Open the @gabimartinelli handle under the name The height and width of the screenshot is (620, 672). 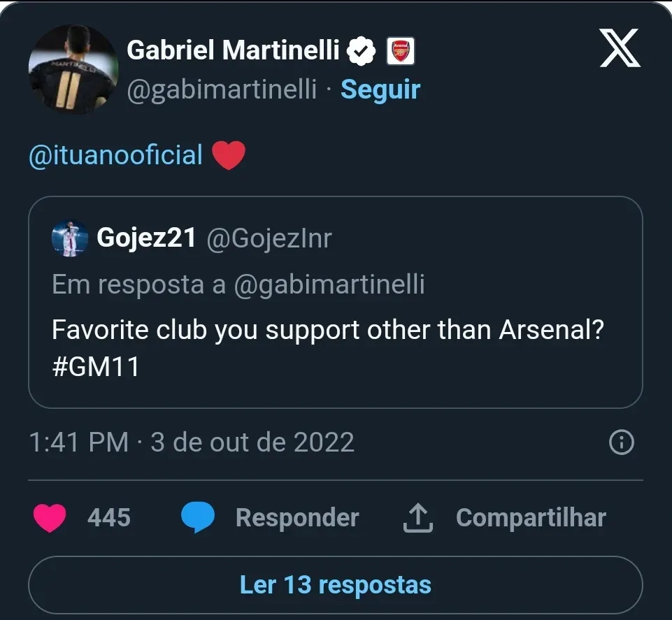pyautogui.click(x=222, y=89)
